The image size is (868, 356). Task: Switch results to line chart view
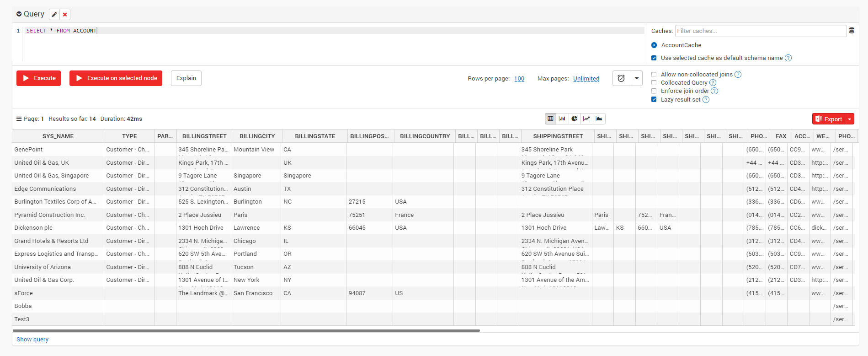(x=586, y=119)
